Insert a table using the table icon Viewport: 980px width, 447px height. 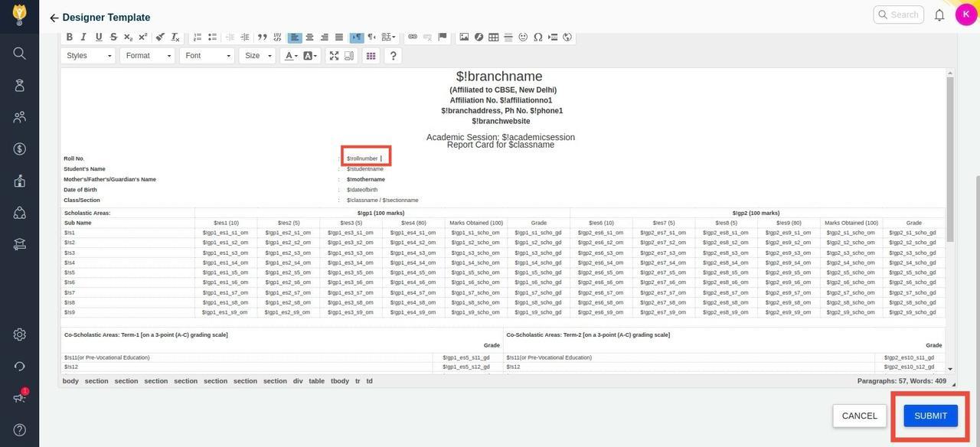tap(494, 37)
